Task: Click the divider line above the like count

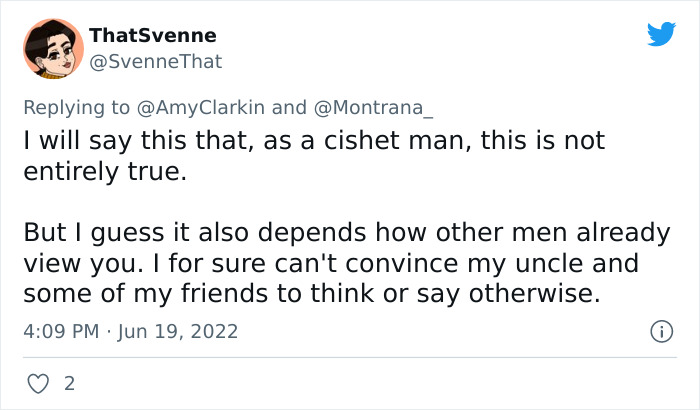Action: tap(350, 357)
